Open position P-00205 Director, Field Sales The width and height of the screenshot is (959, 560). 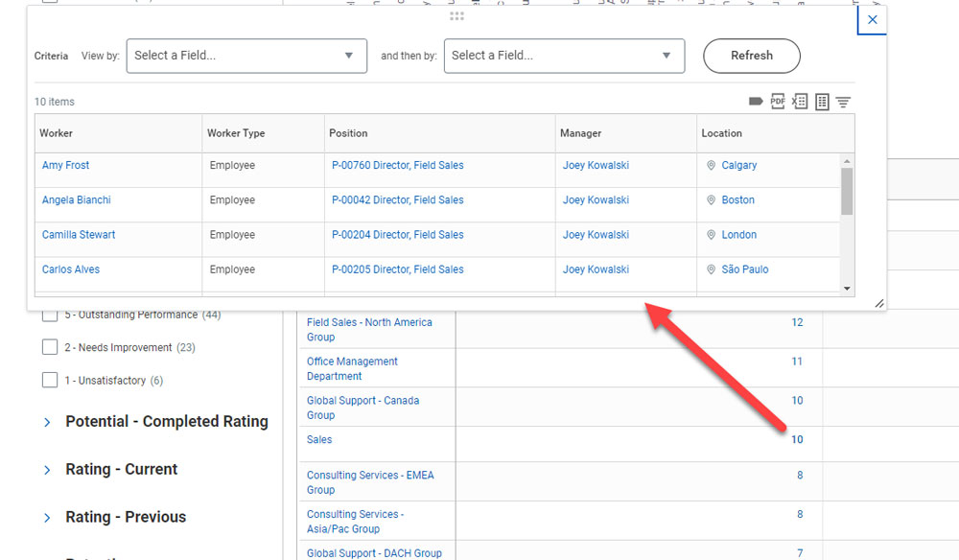click(398, 269)
